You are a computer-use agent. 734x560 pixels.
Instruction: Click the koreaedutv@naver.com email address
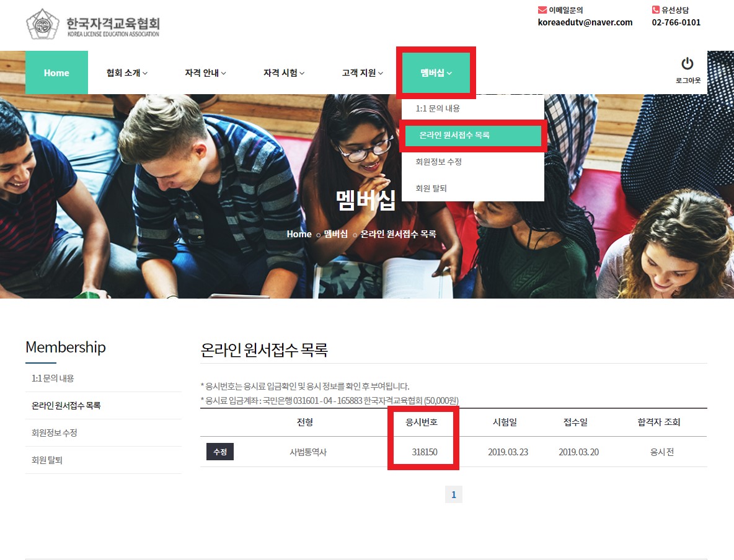pyautogui.click(x=585, y=22)
